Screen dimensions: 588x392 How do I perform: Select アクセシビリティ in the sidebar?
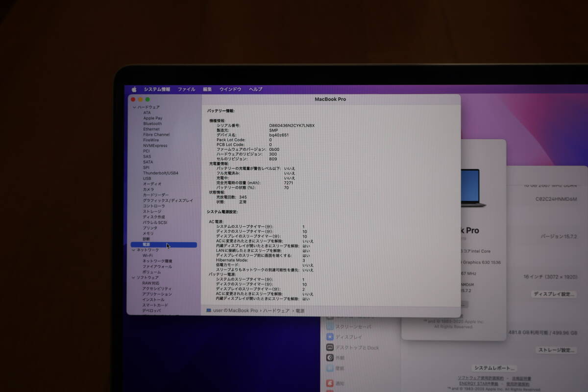(157, 289)
